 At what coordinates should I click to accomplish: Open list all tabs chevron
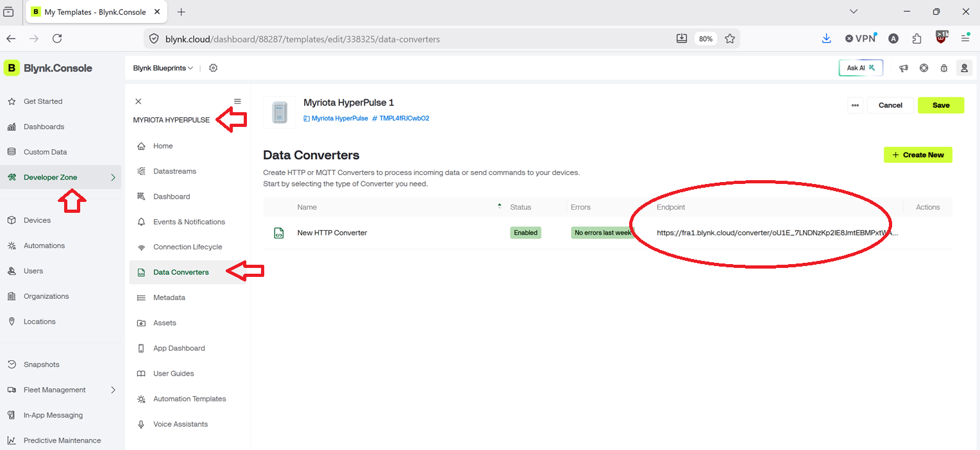click(x=853, y=12)
